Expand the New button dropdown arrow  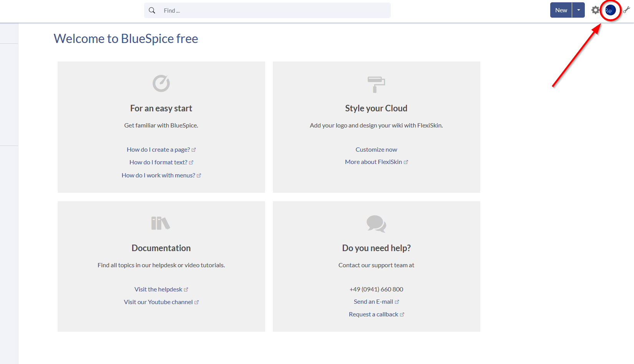coord(578,10)
